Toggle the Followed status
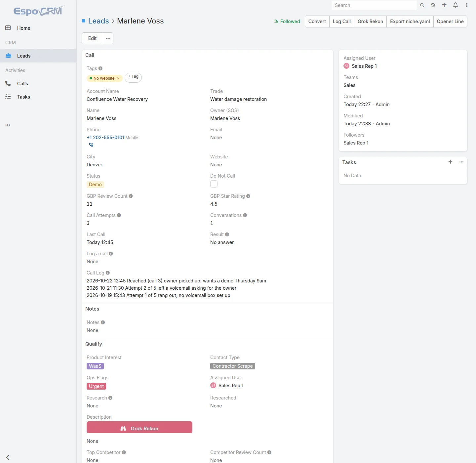Image resolution: width=476 pixels, height=463 pixels. (287, 21)
